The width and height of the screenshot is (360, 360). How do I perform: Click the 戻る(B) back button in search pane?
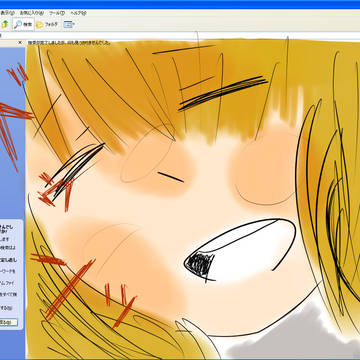9,322
